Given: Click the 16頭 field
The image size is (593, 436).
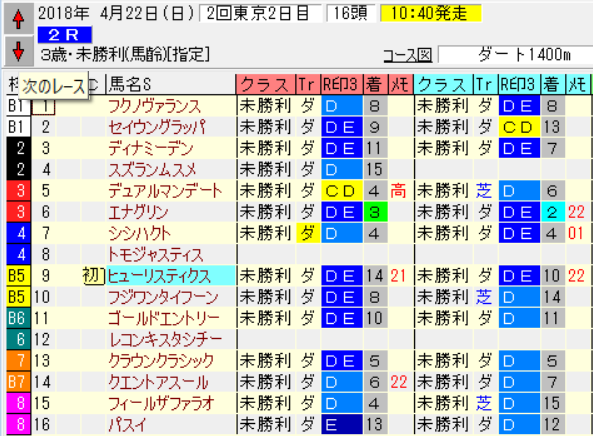Looking at the screenshot, I should point(351,14).
